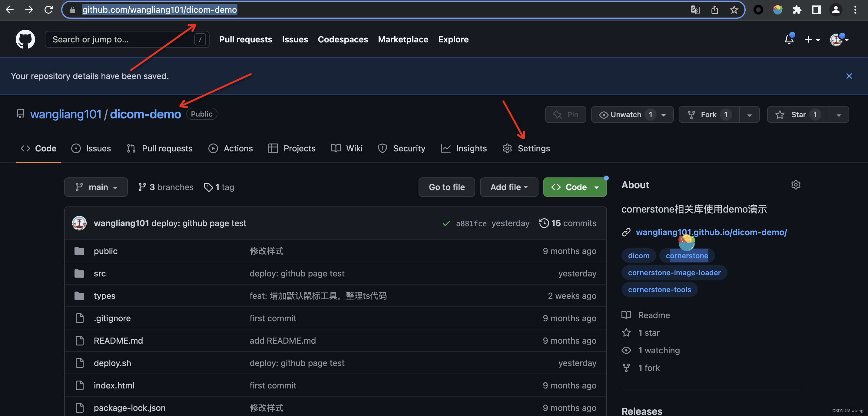
Task: Click the browser share icon
Action: point(714,10)
